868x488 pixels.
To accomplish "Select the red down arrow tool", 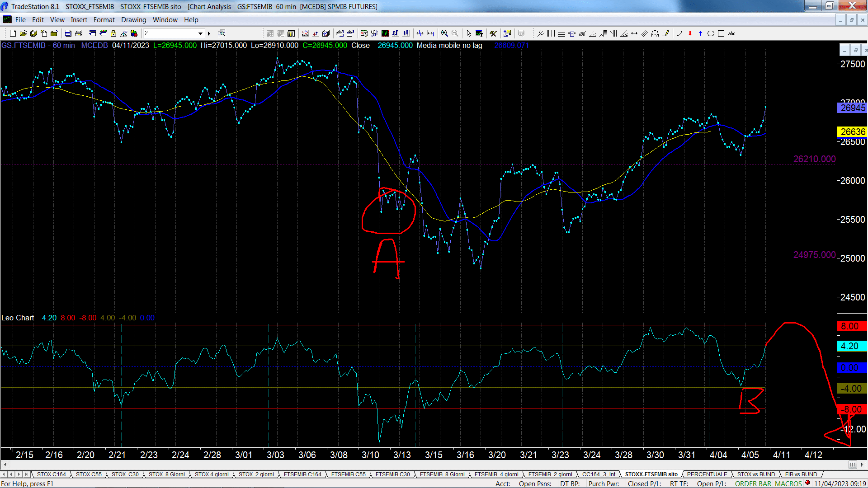I will click(690, 33).
